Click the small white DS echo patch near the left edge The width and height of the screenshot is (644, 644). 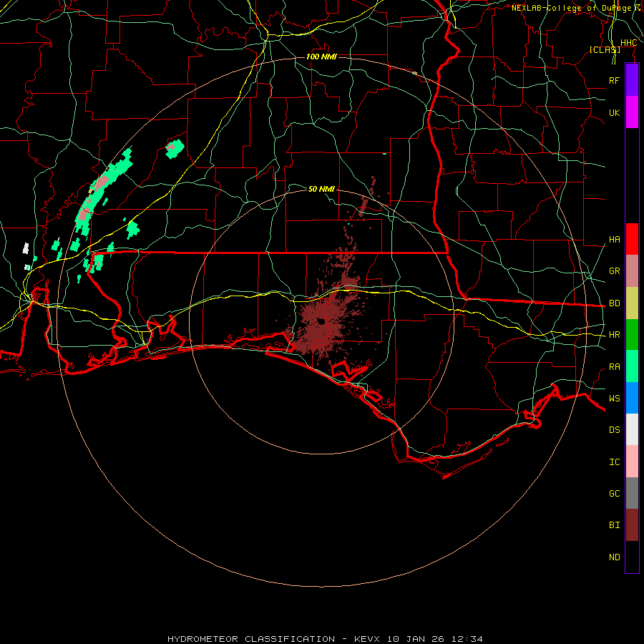click(26, 248)
